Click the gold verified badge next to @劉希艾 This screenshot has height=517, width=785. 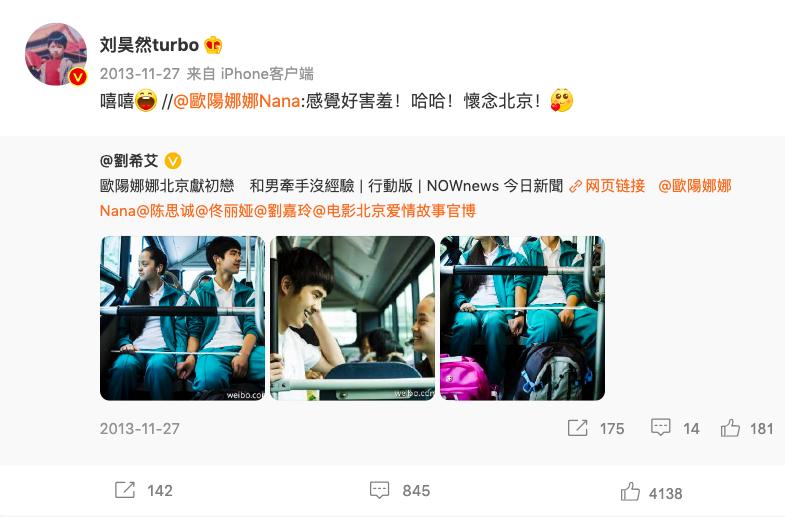(173, 161)
